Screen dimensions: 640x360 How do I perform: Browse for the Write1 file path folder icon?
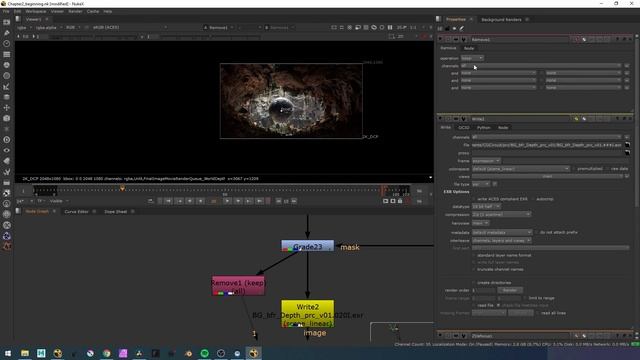(x=627, y=145)
